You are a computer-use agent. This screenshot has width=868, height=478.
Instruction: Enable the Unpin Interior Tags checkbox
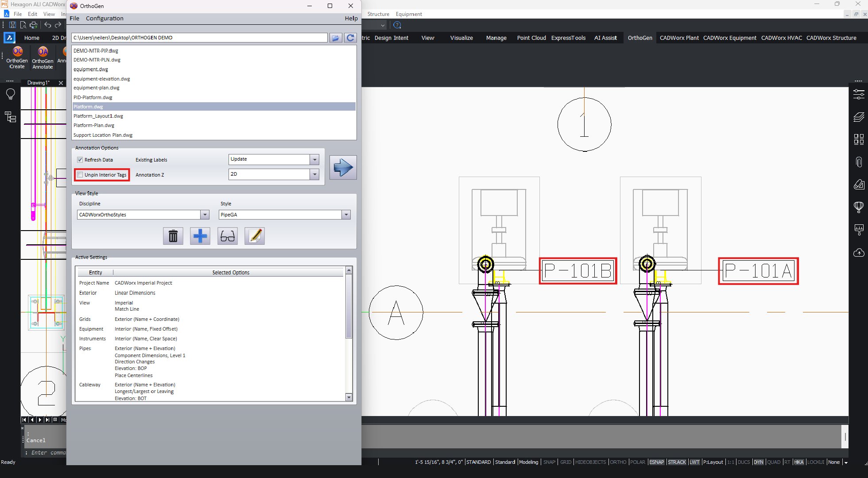click(x=80, y=175)
